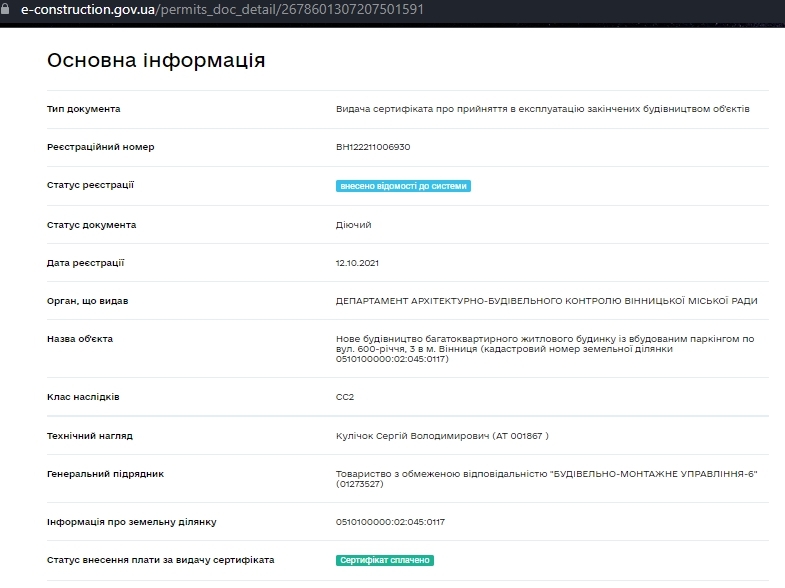Click 'Інформація про земельну ділянку' label
785x588 pixels.
(132, 522)
